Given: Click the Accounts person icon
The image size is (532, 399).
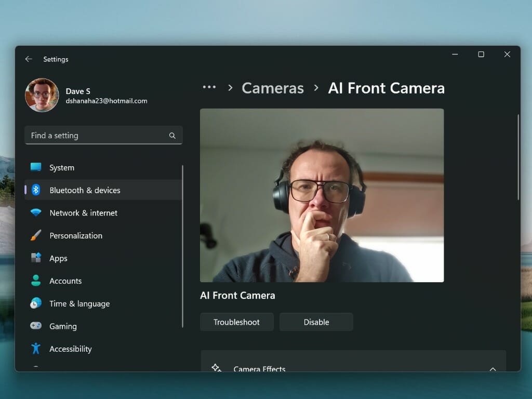Looking at the screenshot, I should coord(36,281).
